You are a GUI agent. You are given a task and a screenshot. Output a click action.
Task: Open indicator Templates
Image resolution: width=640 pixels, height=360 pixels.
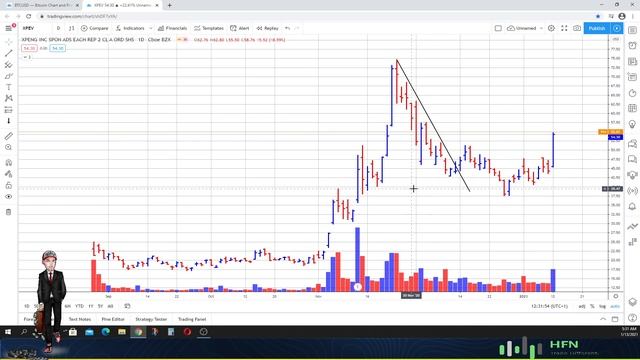click(209, 28)
